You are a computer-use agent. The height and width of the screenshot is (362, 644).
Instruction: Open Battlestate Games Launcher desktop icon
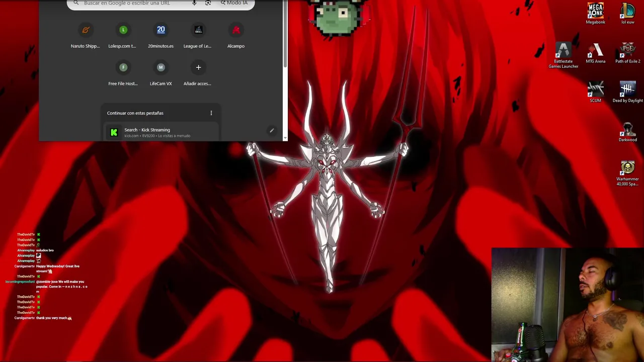563,55
